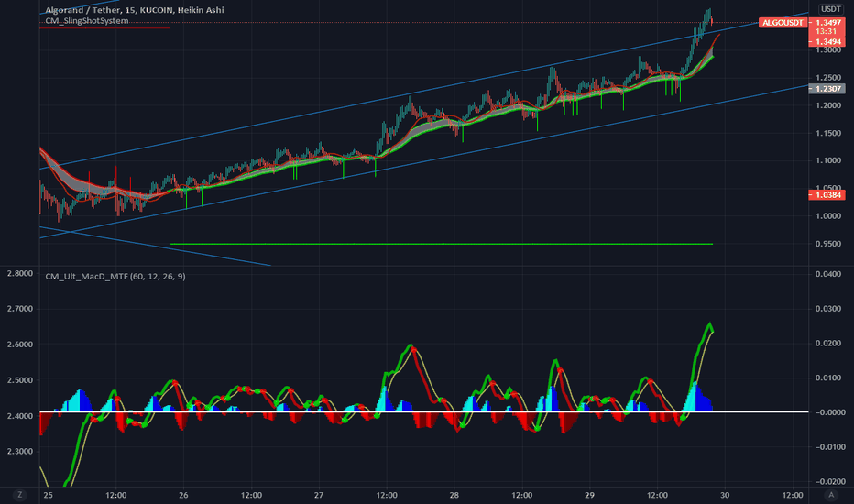Click the 2.4000 left axis value
This screenshot has height=504, width=854.
coord(19,416)
